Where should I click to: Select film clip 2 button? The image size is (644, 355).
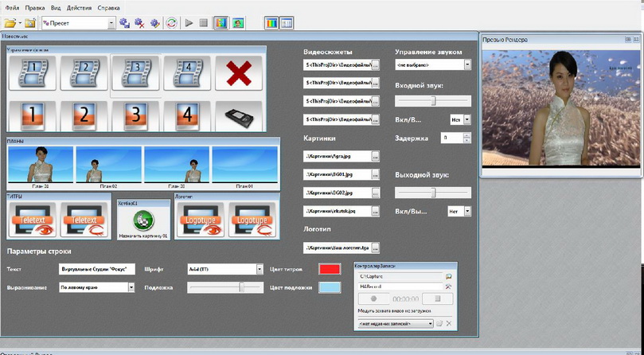pyautogui.click(x=84, y=72)
